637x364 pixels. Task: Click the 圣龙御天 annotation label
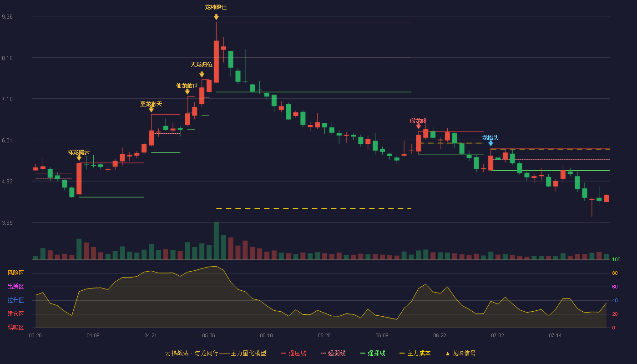click(x=151, y=104)
